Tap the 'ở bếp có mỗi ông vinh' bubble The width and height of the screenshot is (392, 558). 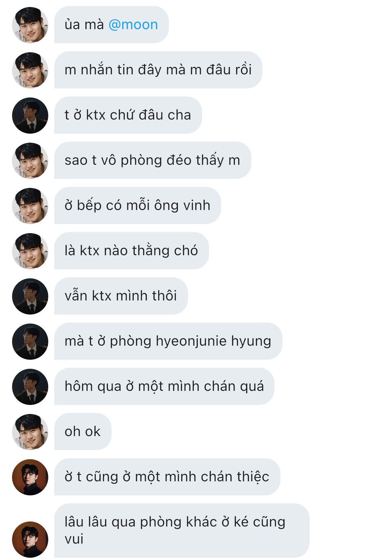coord(138,205)
